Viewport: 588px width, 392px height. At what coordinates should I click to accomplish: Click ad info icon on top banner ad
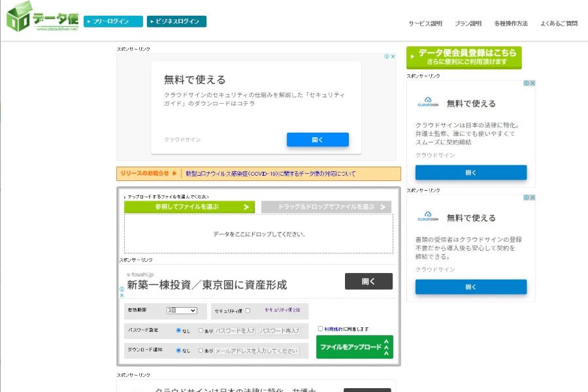pos(386,57)
